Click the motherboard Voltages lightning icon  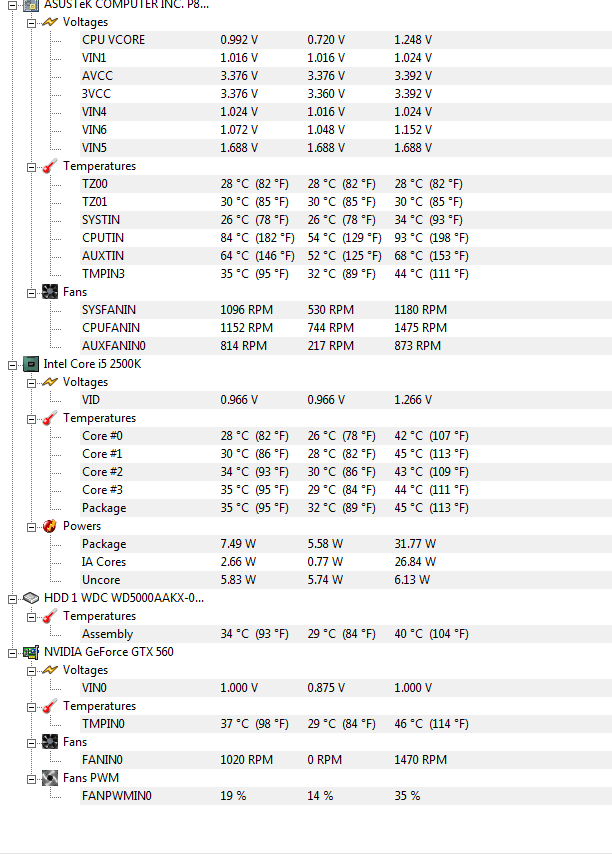pos(50,22)
